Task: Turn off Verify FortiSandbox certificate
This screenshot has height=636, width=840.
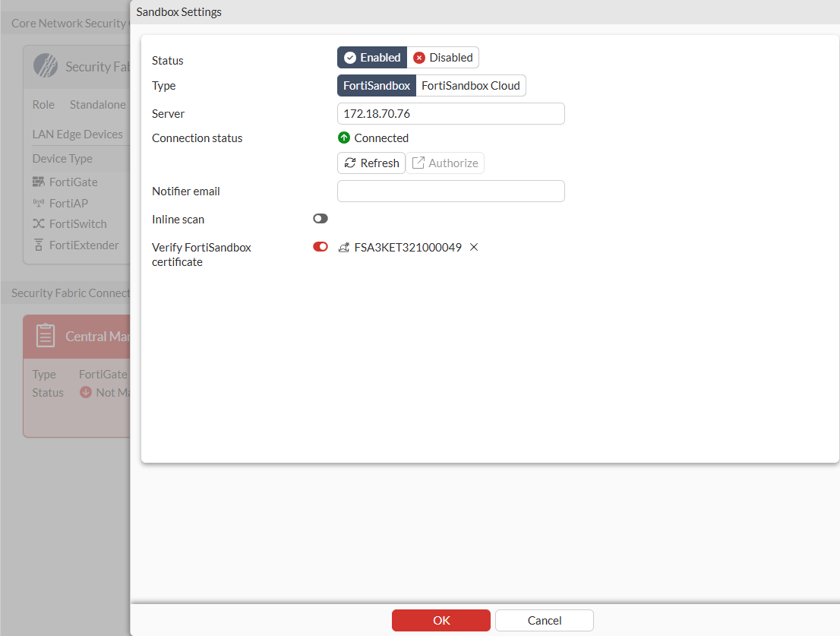Action: pyautogui.click(x=320, y=246)
